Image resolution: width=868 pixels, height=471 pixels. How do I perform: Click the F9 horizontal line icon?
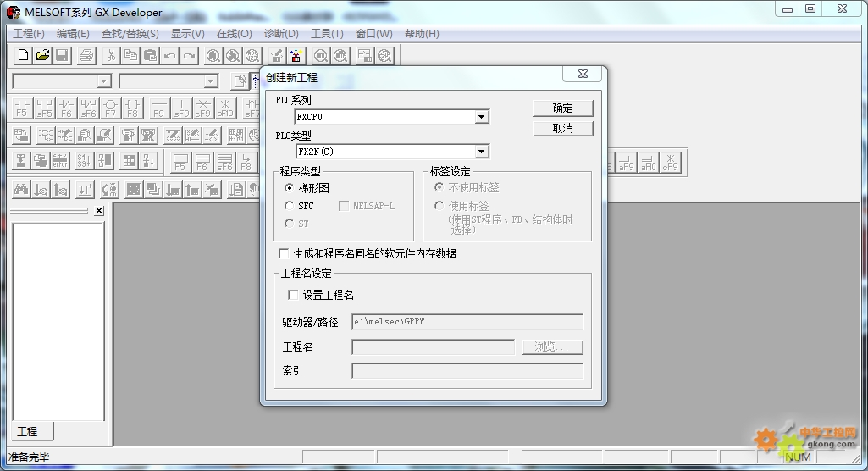[159, 108]
